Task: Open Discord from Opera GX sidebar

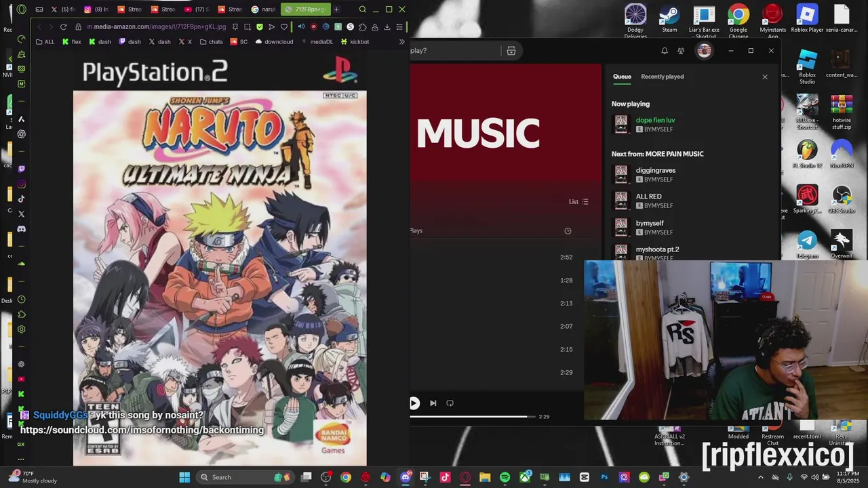Action: (x=22, y=229)
